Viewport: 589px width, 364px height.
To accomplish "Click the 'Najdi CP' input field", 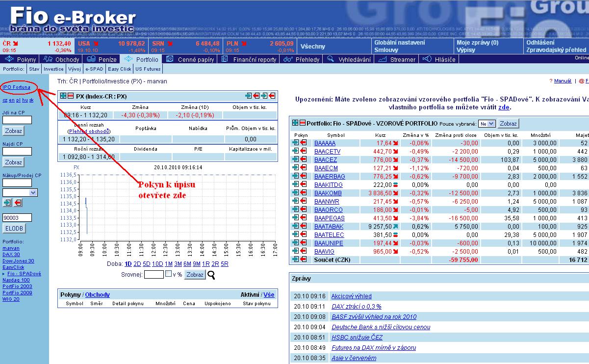I will (17, 152).
